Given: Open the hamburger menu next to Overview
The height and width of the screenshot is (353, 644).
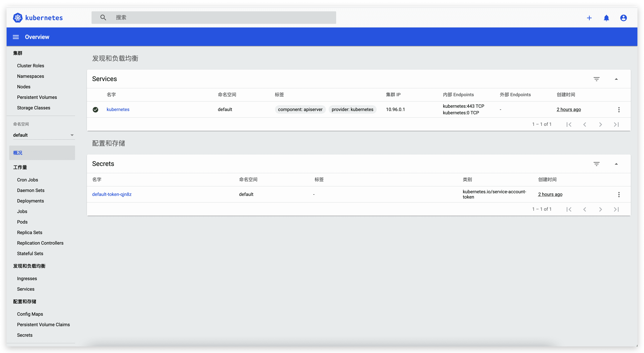Looking at the screenshot, I should tap(16, 37).
